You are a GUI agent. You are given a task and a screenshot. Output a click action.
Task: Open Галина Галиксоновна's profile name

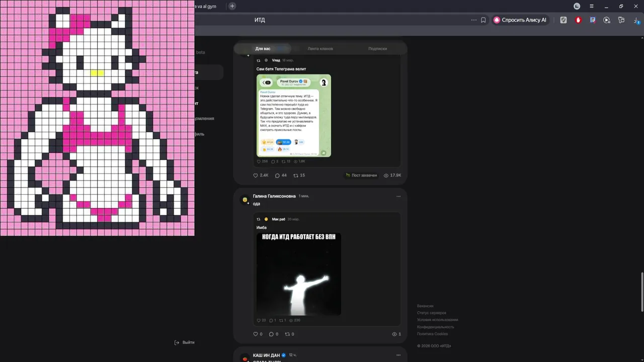pyautogui.click(x=274, y=196)
